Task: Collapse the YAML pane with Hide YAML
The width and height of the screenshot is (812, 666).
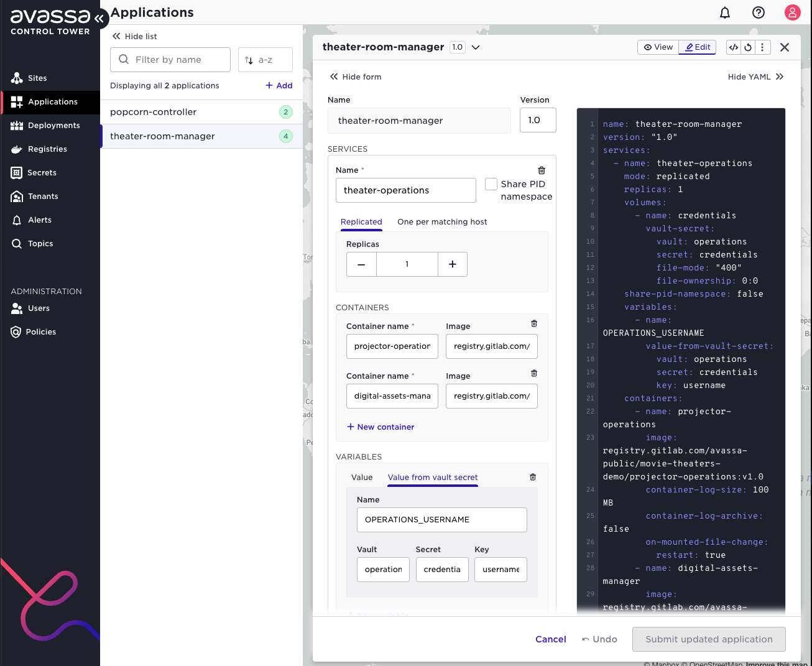Action: pos(756,77)
